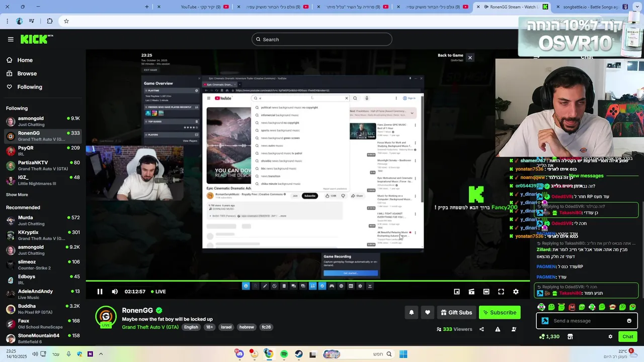
Task: Enter fullscreen player
Action: point(501,292)
